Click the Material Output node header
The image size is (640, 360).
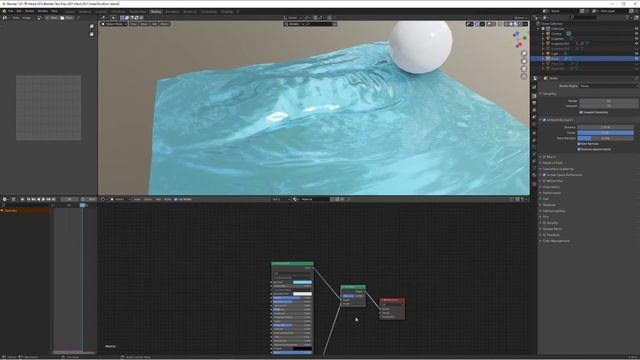tap(392, 300)
